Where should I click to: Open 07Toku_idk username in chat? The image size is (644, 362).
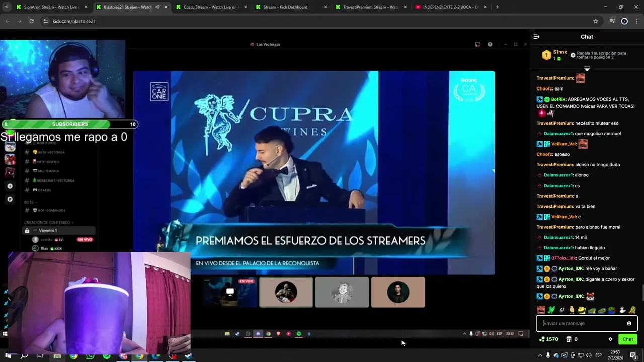(x=563, y=258)
